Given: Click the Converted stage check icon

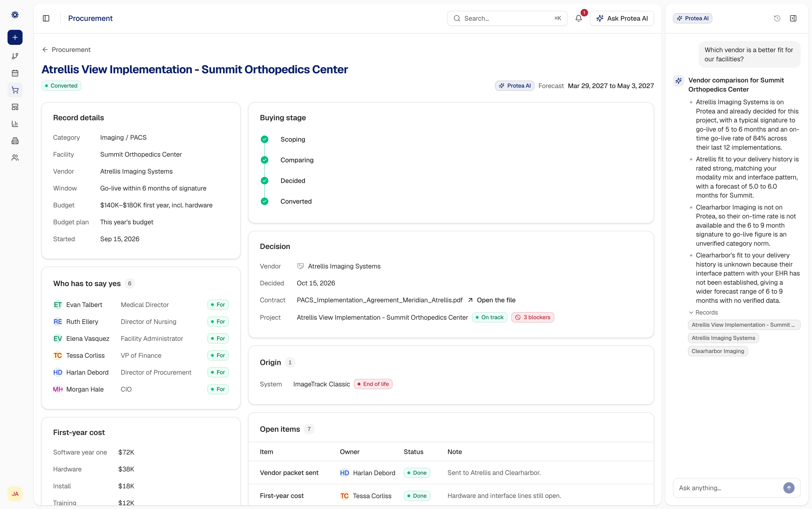Looking at the screenshot, I should (265, 201).
